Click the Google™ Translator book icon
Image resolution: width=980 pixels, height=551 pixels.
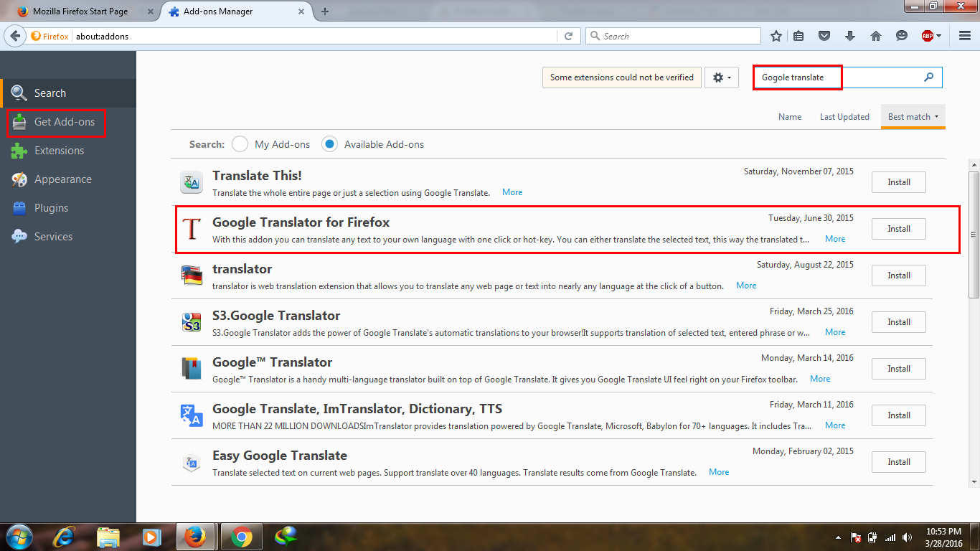[192, 369]
